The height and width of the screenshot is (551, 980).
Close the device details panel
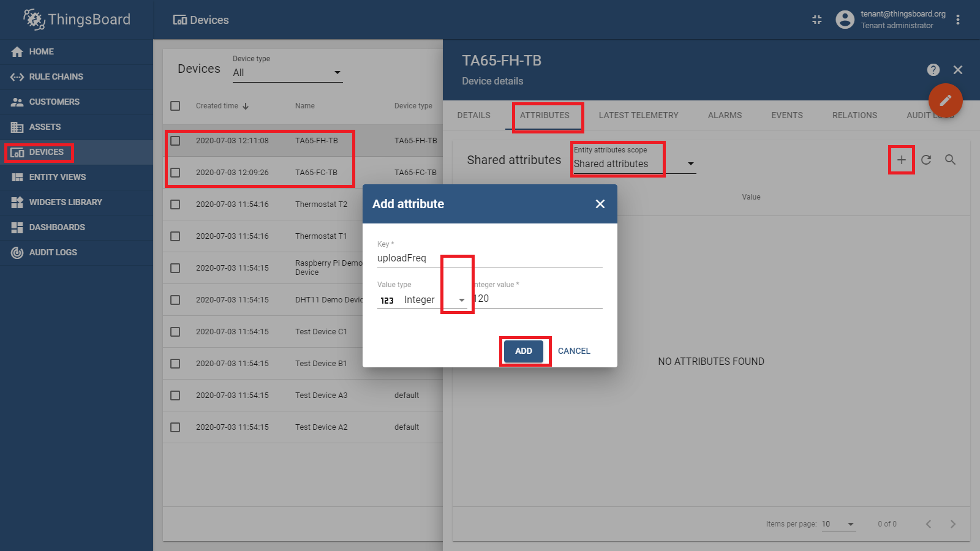958,70
